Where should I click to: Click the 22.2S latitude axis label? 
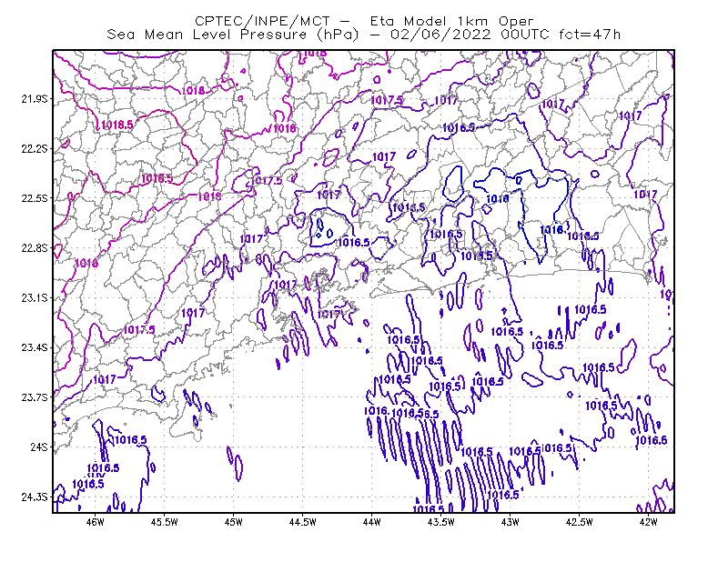pos(34,148)
